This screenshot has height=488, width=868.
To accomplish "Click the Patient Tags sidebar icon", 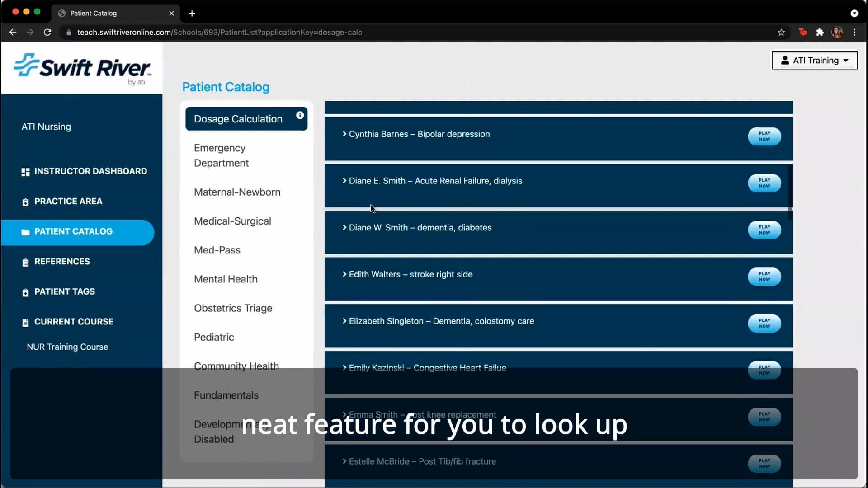I will click(25, 292).
